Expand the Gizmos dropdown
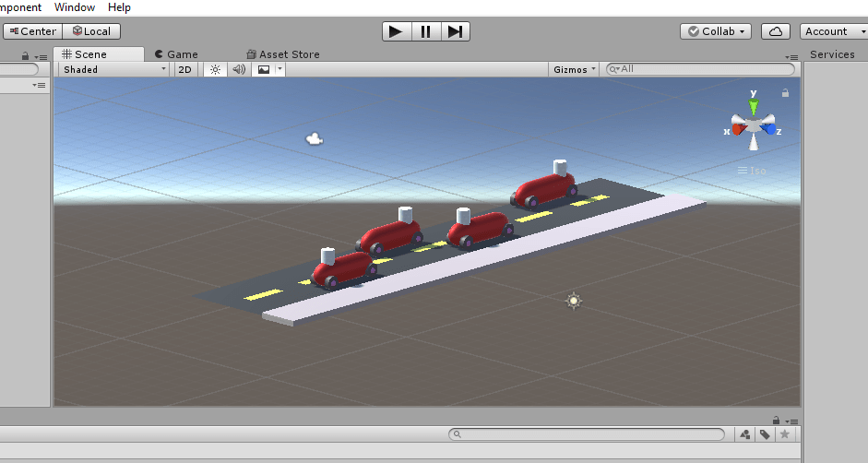 coord(576,69)
